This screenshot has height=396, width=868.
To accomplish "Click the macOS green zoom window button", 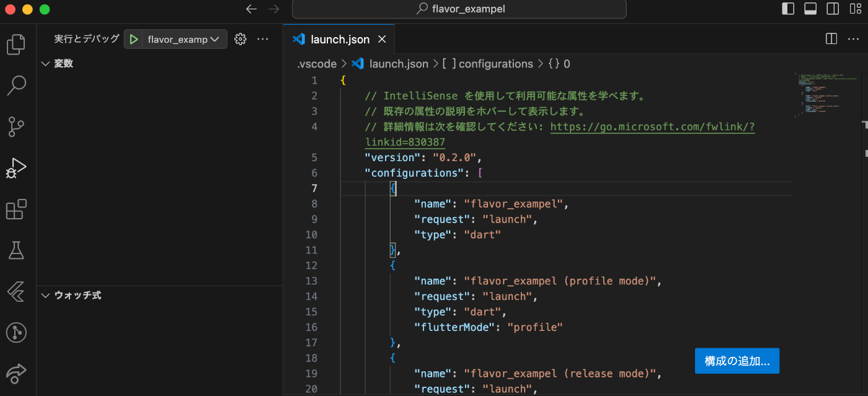I will (x=44, y=9).
